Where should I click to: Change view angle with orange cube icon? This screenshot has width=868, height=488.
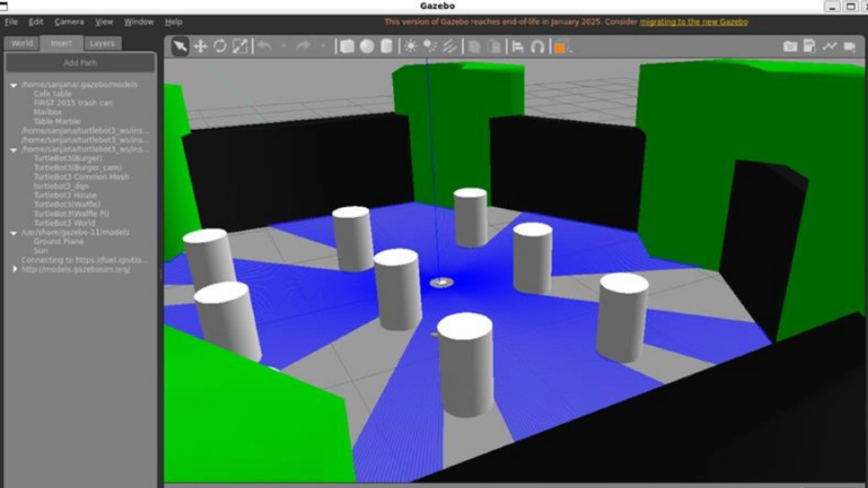(x=561, y=47)
